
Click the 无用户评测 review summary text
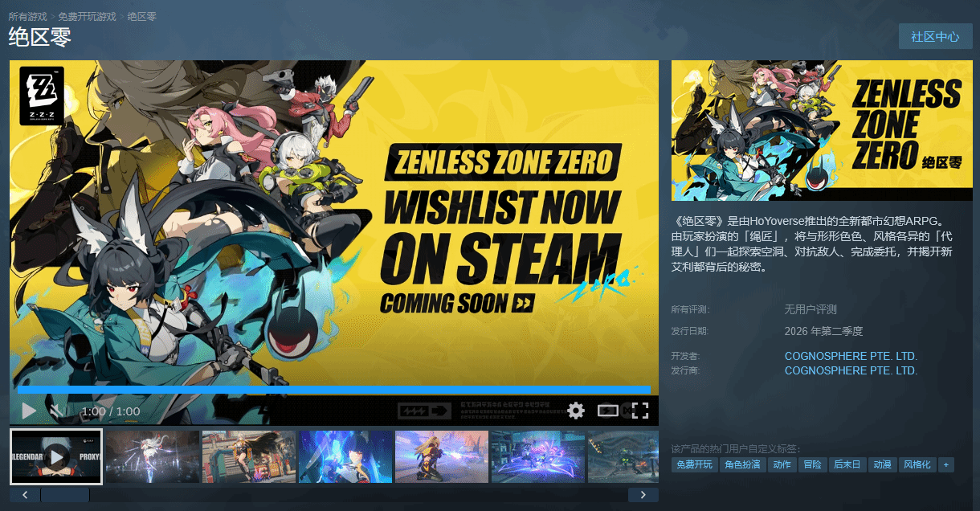pyautogui.click(x=811, y=309)
